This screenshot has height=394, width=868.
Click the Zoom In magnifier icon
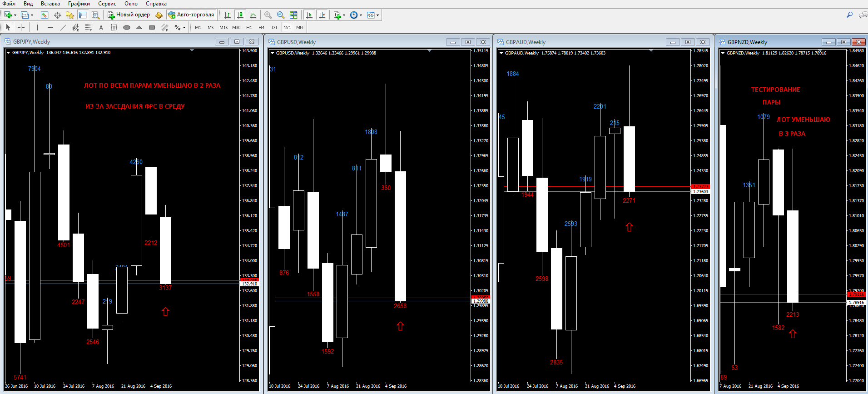(x=268, y=15)
